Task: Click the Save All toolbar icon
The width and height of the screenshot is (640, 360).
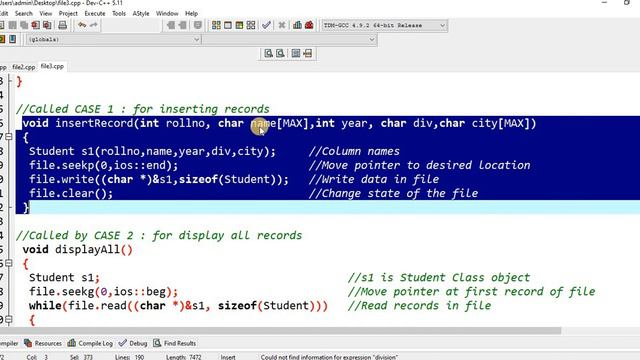Action: pos(24,25)
